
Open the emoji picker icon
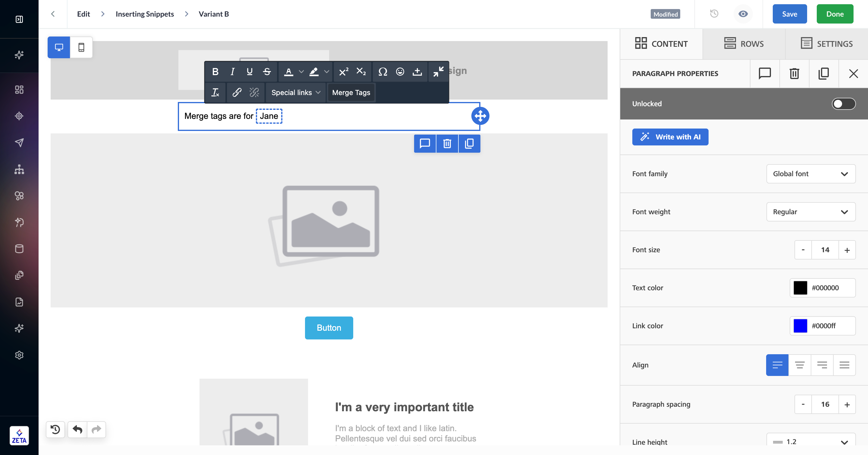click(400, 72)
